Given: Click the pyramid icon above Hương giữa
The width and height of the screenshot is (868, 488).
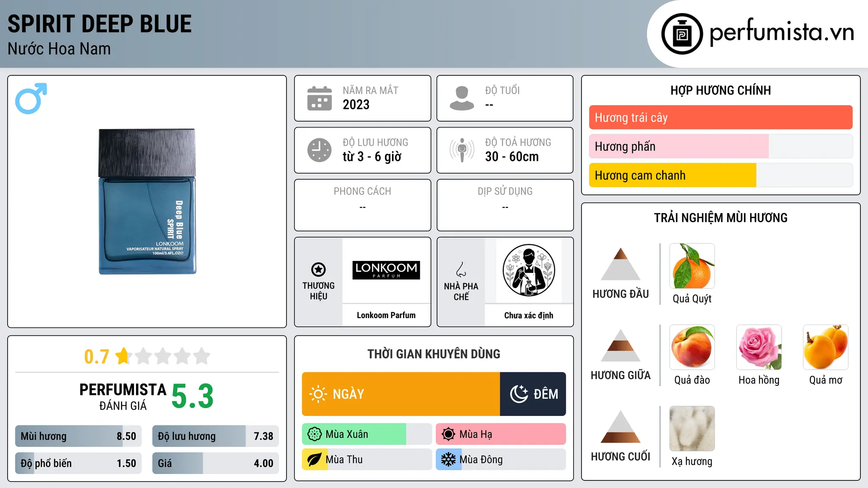Looking at the screenshot, I should [620, 345].
